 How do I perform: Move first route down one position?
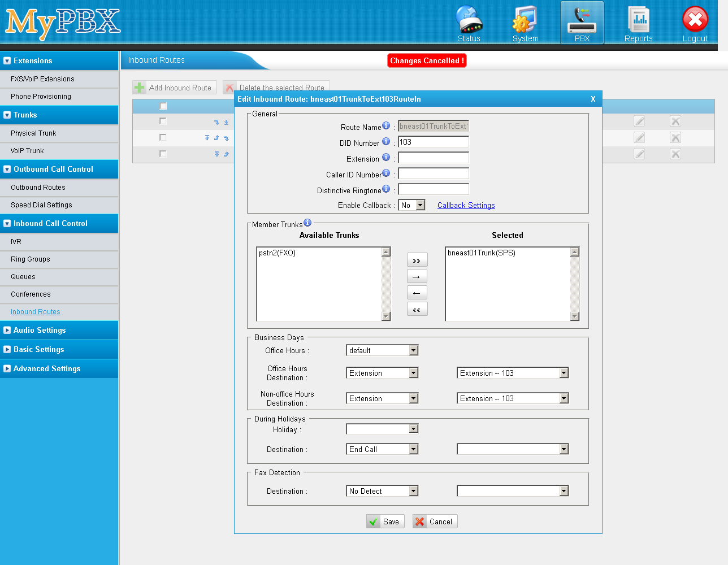point(216,122)
